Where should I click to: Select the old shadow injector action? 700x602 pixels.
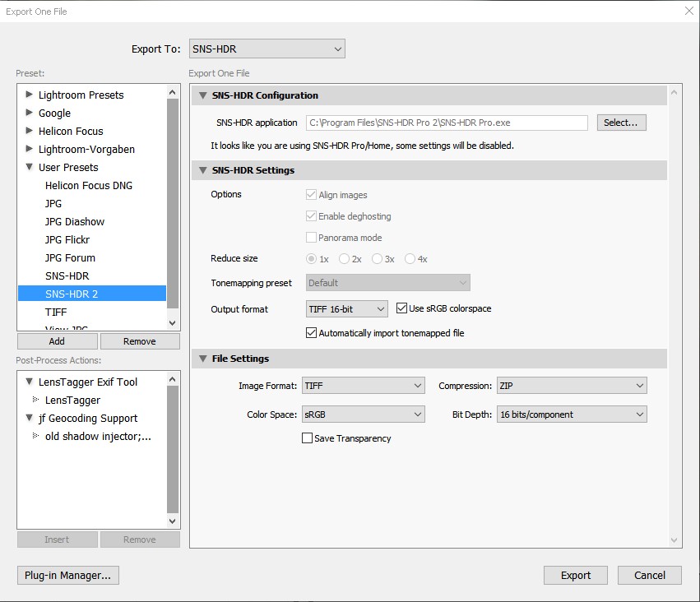(98, 436)
